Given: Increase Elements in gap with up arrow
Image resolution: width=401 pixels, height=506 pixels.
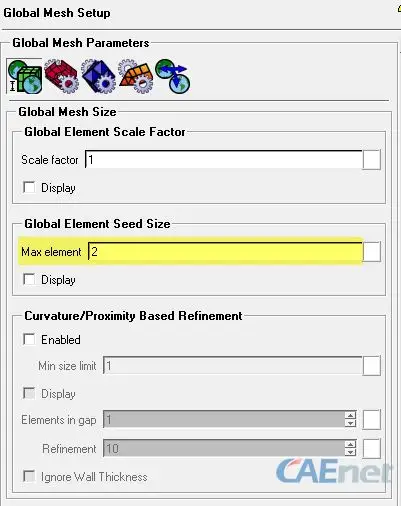Looking at the screenshot, I should tap(350, 415).
